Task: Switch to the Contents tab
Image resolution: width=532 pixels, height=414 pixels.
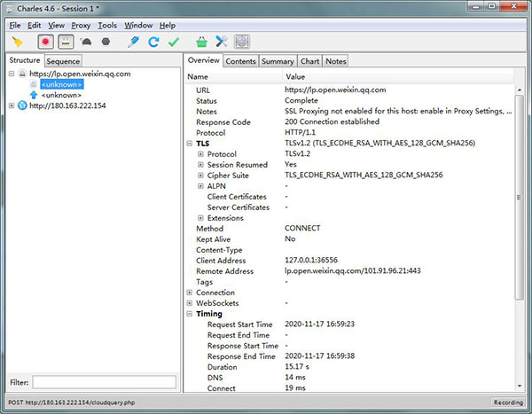Action: [240, 61]
